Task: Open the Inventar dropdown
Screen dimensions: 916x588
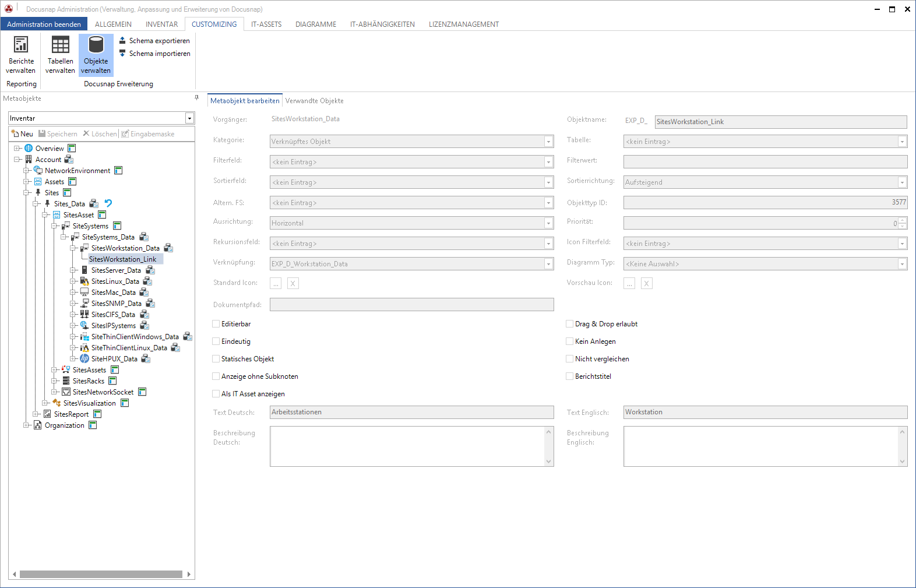Action: point(189,118)
